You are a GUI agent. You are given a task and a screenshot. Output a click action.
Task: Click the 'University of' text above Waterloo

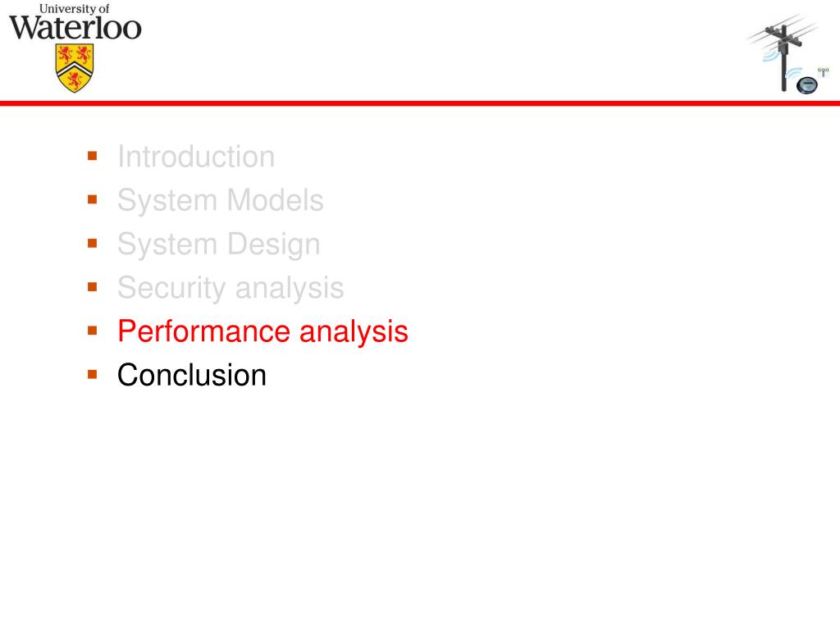click(x=75, y=8)
